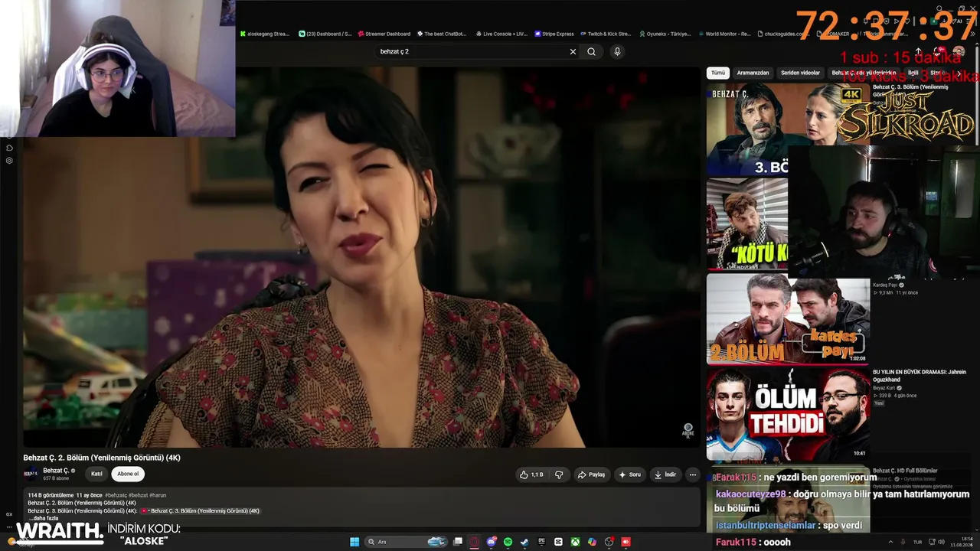Open Task View on the taskbar
Screen dimensions: 980x551
458,542
